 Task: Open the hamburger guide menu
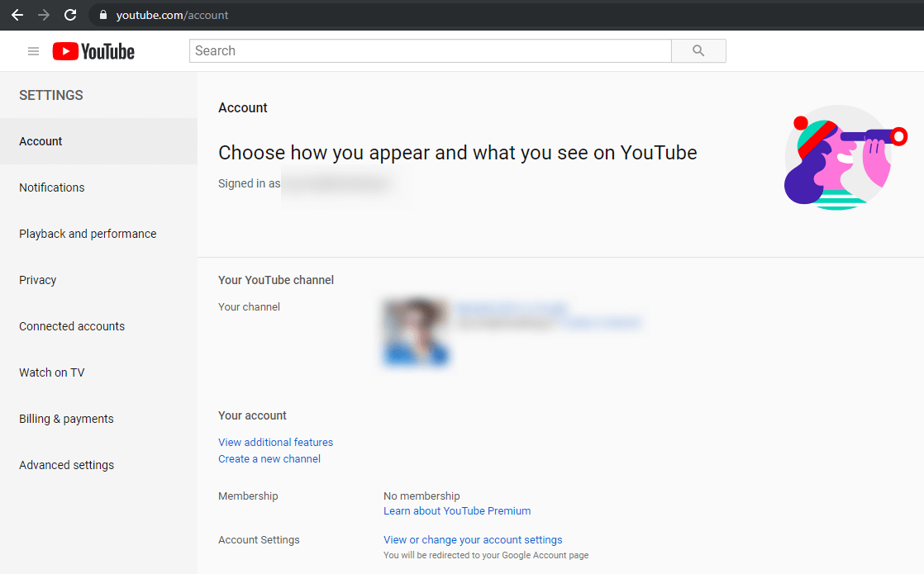(x=34, y=51)
